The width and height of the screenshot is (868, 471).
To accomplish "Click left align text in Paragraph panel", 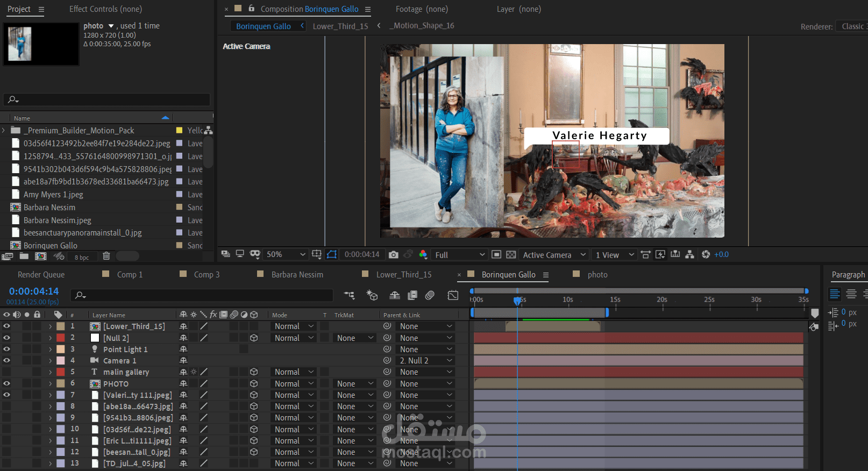I will 835,294.
